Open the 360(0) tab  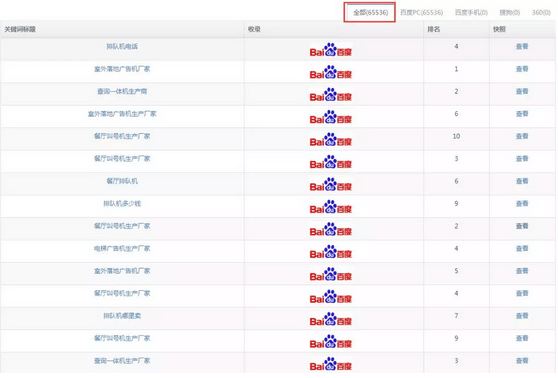click(541, 12)
